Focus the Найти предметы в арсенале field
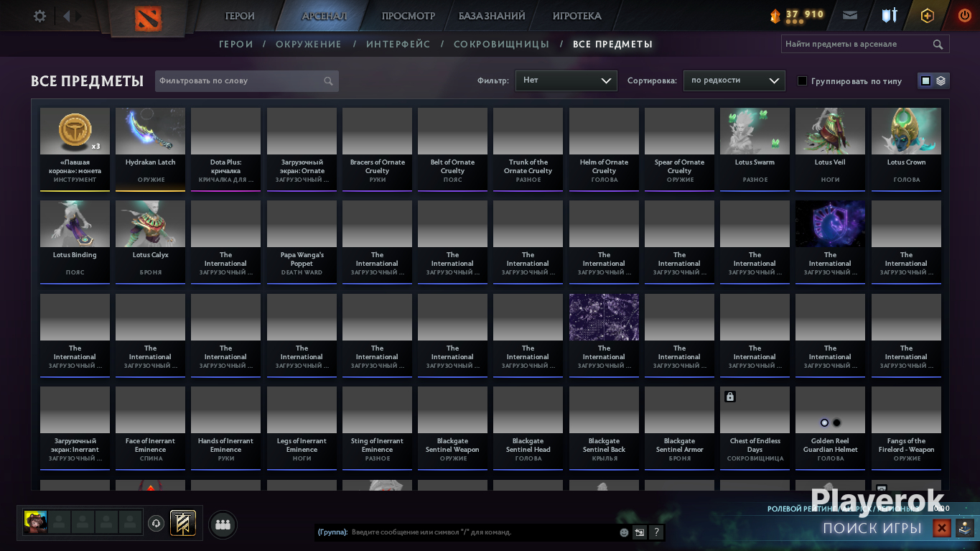The image size is (980, 551). (865, 45)
